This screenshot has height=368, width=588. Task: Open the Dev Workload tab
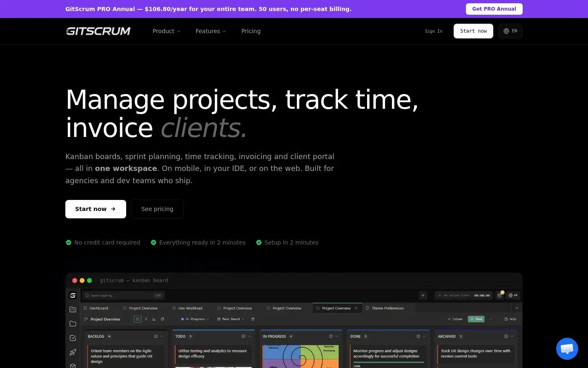point(187,308)
